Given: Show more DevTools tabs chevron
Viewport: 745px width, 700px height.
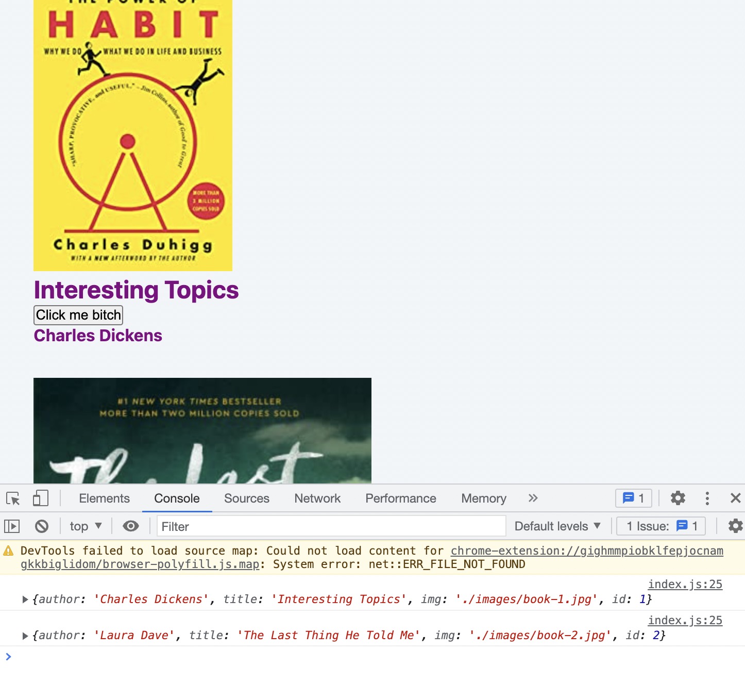Looking at the screenshot, I should [x=533, y=498].
